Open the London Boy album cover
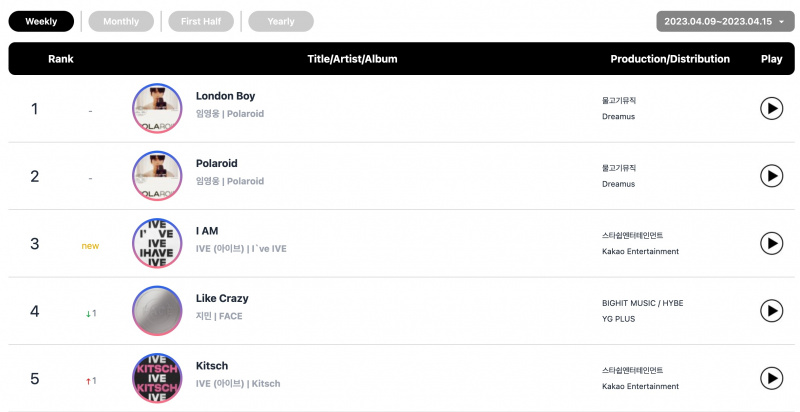This screenshot has height=412, width=800. tap(157, 108)
